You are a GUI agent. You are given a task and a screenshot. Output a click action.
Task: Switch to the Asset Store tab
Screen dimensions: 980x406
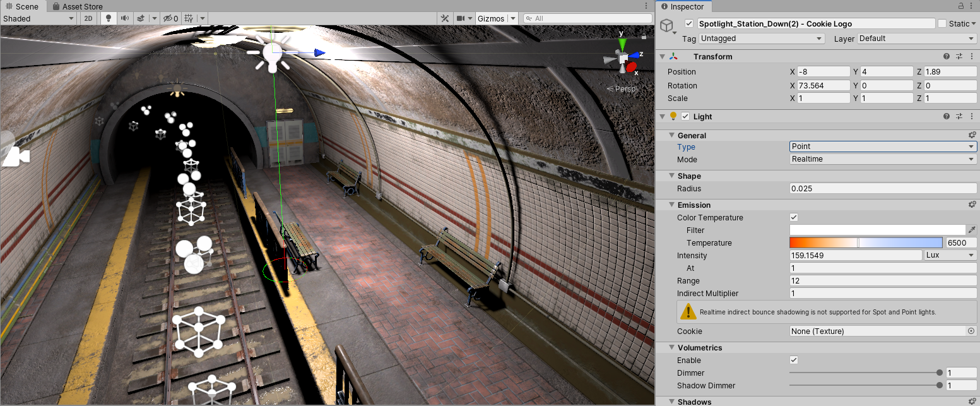77,6
